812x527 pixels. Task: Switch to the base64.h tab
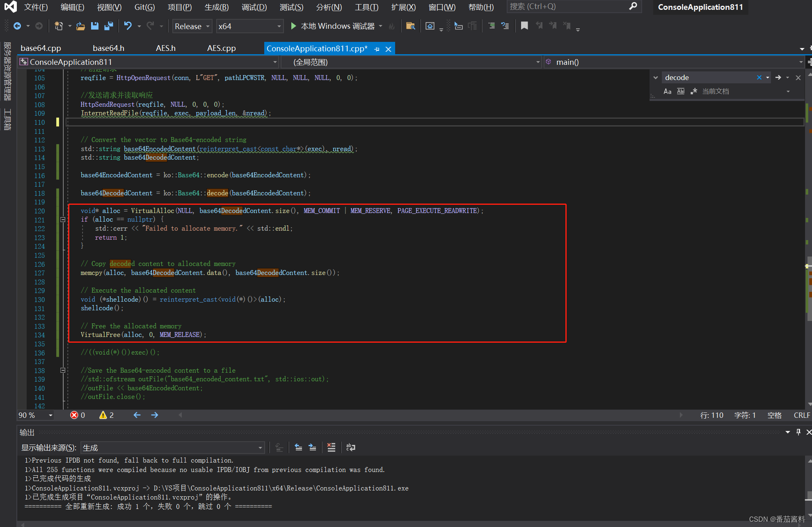coord(108,48)
